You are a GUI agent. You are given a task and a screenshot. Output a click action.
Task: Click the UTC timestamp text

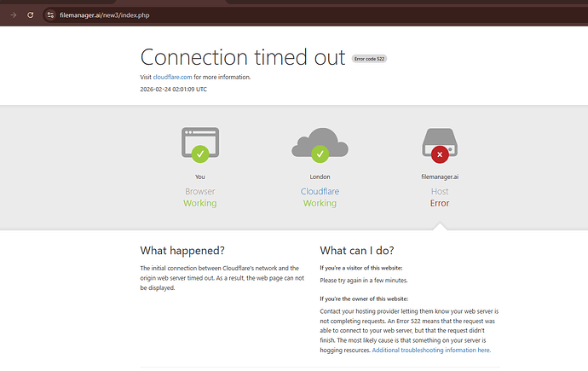click(173, 89)
